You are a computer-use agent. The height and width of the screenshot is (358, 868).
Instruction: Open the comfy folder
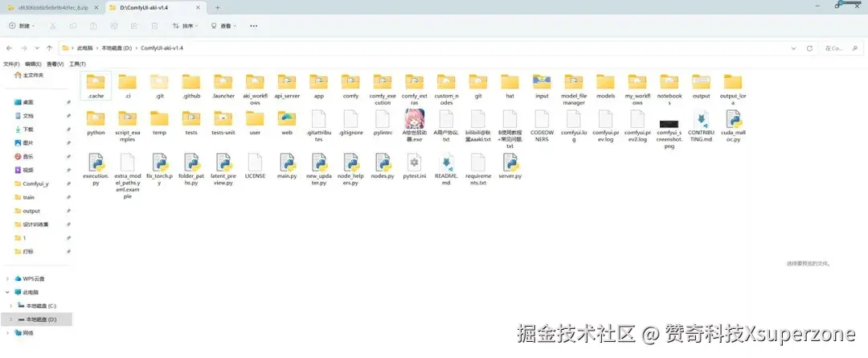point(350,86)
